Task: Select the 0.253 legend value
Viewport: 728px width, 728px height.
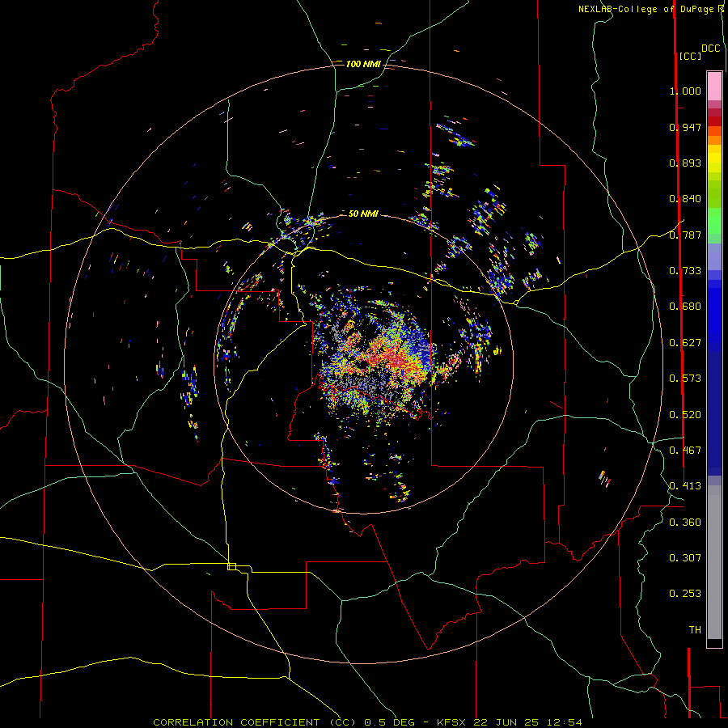Action: (685, 594)
